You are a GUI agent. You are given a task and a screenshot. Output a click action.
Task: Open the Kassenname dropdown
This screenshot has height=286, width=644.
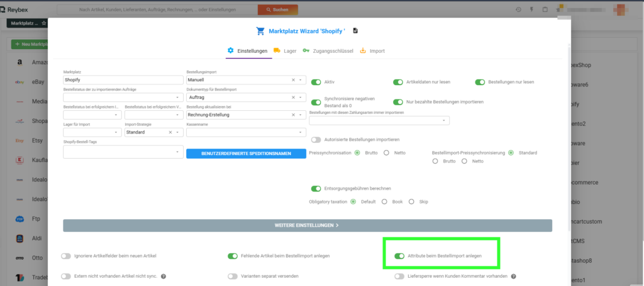tap(246, 132)
